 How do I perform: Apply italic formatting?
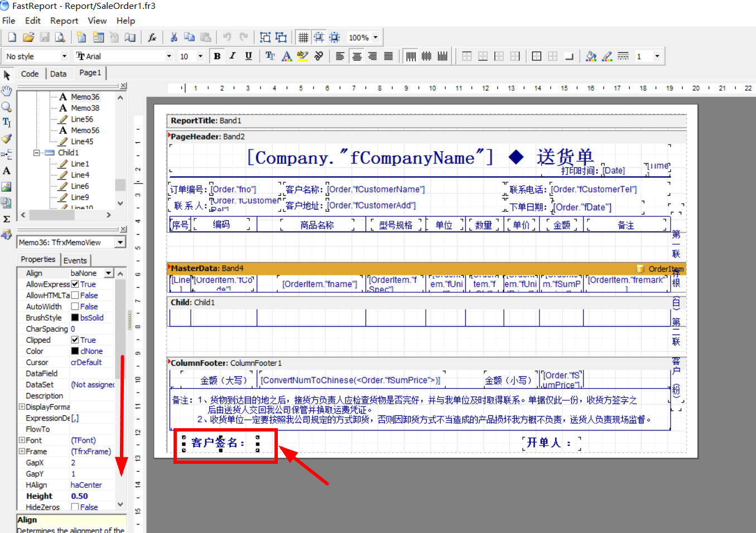pos(233,56)
